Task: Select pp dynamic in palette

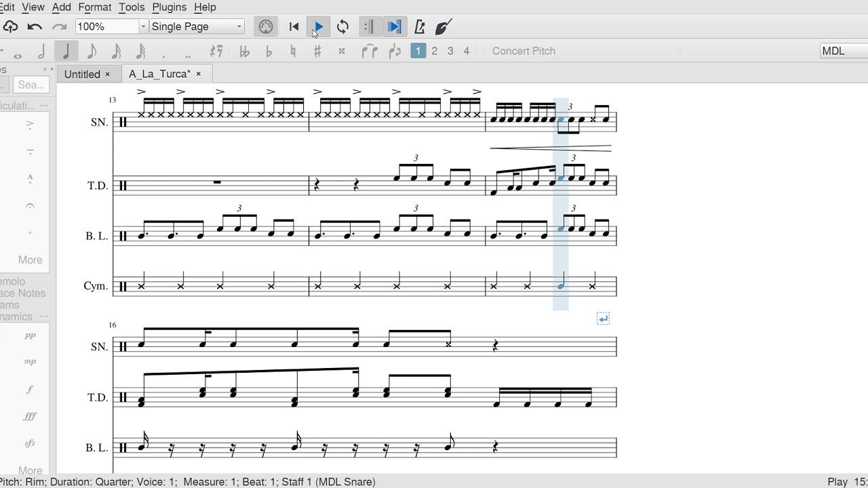Action: click(30, 335)
